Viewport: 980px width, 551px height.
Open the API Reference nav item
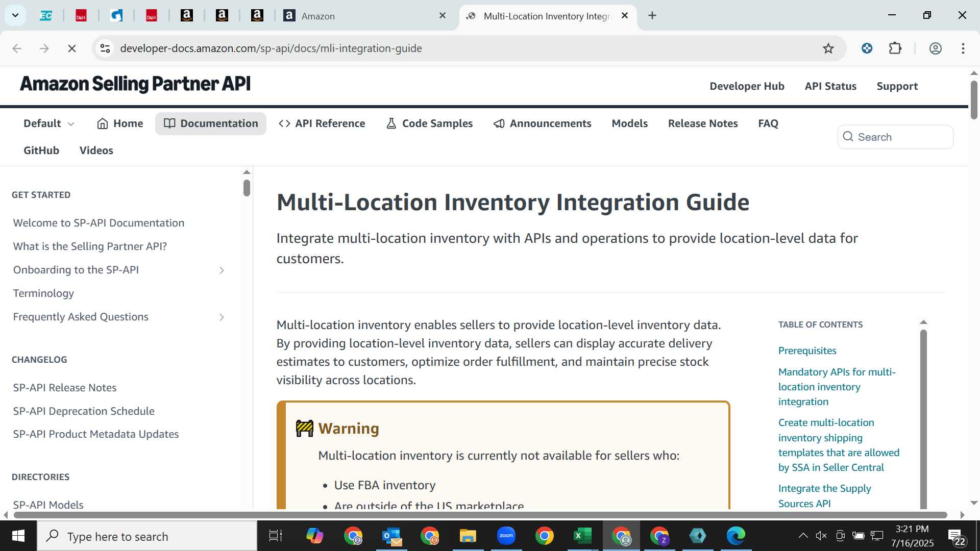click(x=322, y=123)
